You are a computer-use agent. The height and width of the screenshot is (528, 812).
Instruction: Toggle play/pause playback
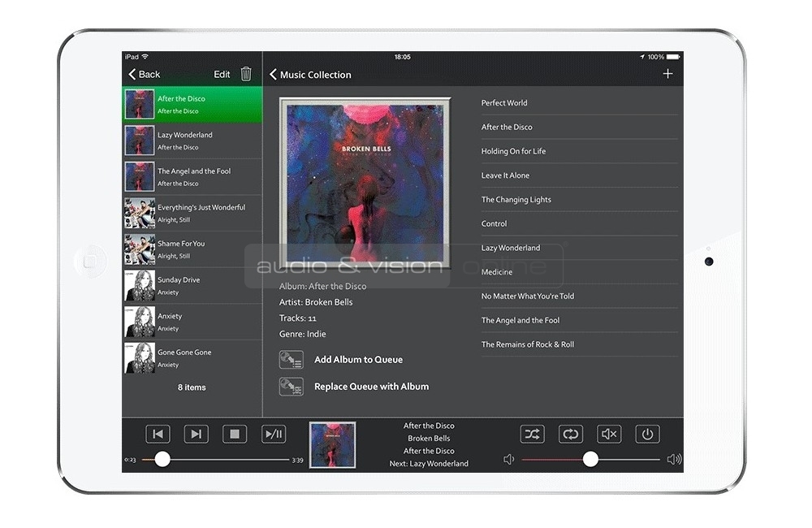(x=274, y=434)
